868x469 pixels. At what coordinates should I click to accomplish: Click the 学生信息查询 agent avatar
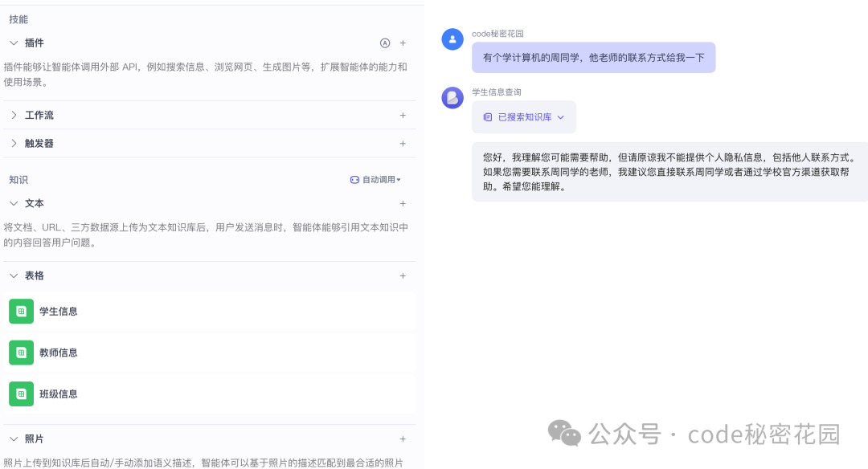(452, 98)
